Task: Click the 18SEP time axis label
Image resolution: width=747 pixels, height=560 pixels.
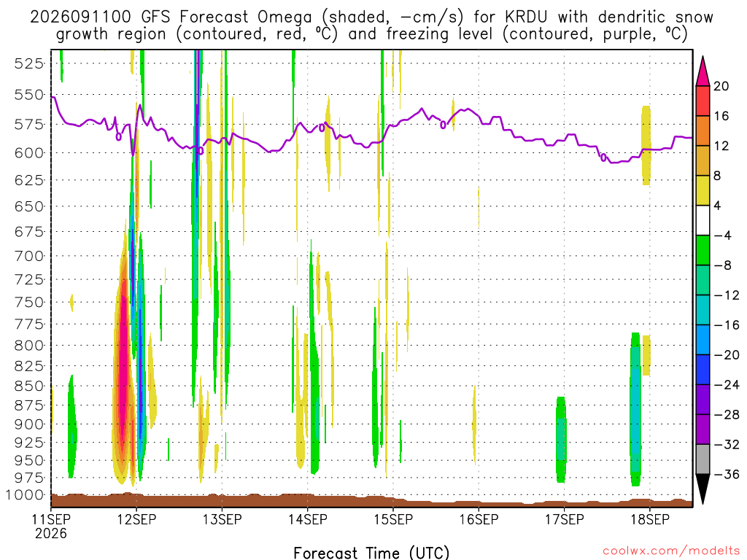Action: coord(650,519)
